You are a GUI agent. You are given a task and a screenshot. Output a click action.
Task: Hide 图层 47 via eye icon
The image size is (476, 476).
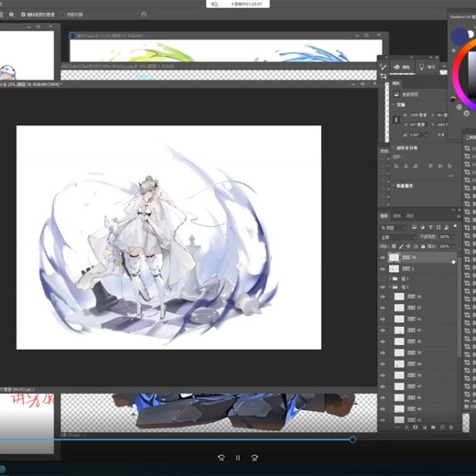click(x=383, y=386)
